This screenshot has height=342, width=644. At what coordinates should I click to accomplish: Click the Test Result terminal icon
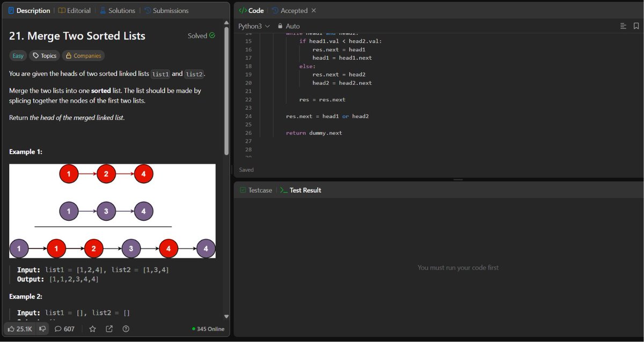284,190
